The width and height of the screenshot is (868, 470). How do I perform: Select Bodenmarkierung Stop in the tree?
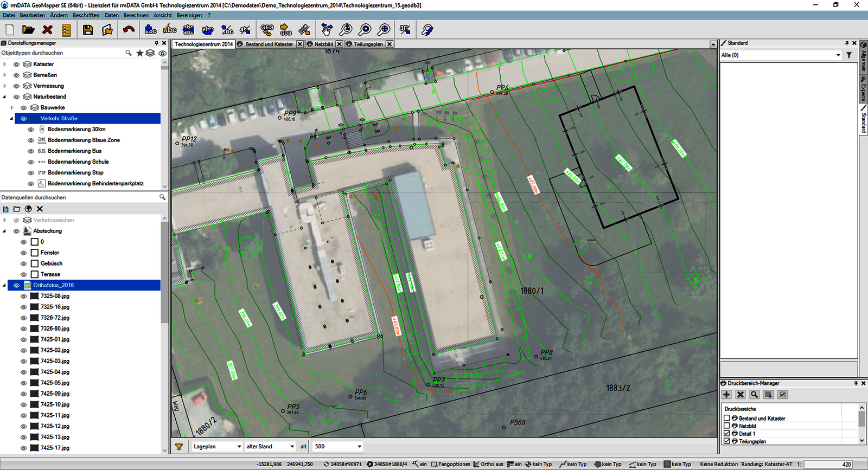point(75,173)
